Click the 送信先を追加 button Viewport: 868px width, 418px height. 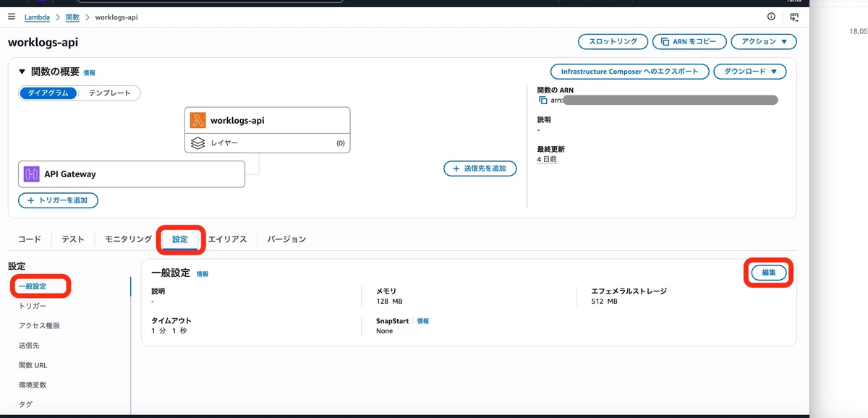tap(480, 169)
